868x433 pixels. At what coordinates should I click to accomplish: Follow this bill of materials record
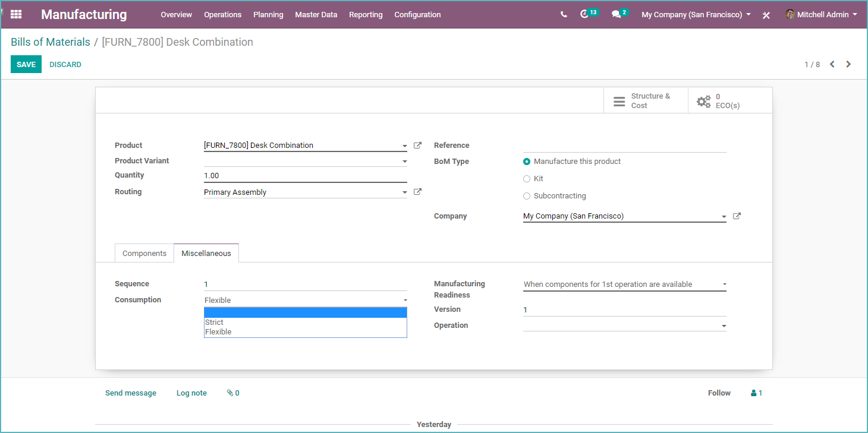[x=719, y=393]
